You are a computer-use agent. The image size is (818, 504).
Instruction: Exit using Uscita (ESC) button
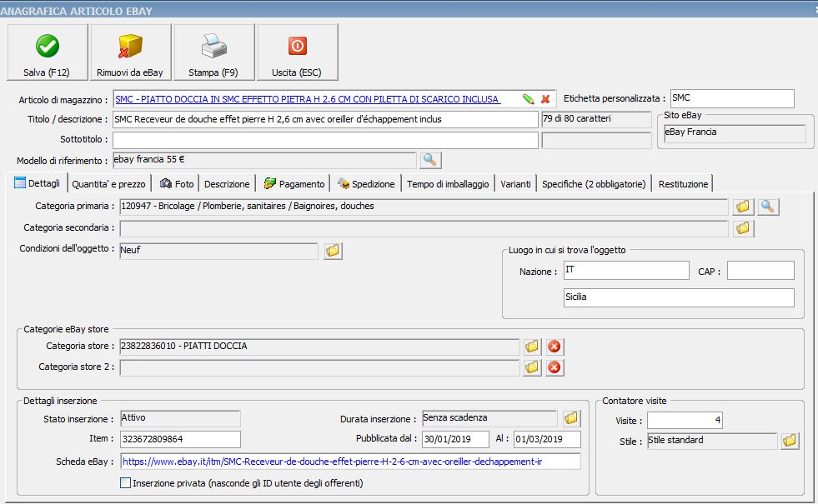298,52
